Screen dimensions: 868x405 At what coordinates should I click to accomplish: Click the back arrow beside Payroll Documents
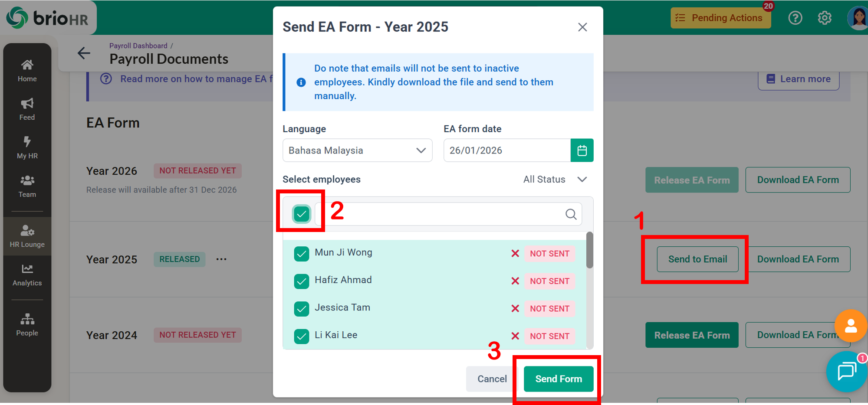coord(84,53)
